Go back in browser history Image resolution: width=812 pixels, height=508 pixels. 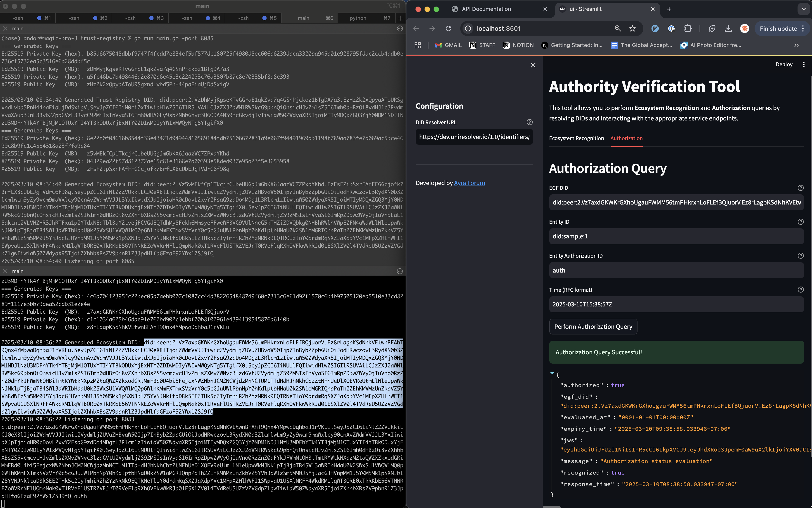pyautogui.click(x=416, y=28)
